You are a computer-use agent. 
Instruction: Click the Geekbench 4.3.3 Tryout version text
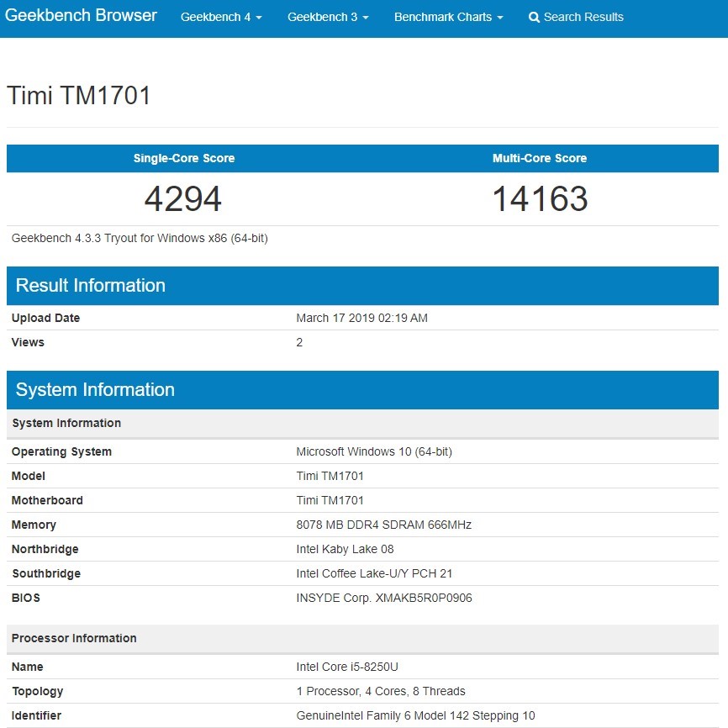(140, 238)
